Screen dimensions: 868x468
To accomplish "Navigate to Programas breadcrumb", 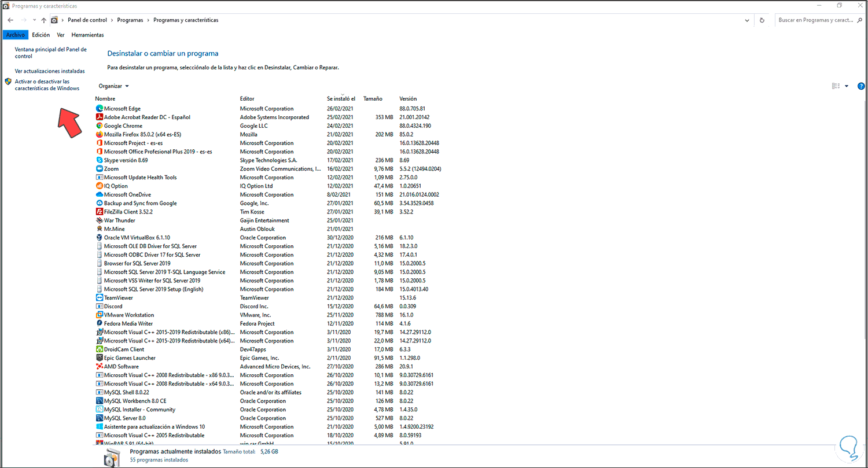I will point(130,20).
